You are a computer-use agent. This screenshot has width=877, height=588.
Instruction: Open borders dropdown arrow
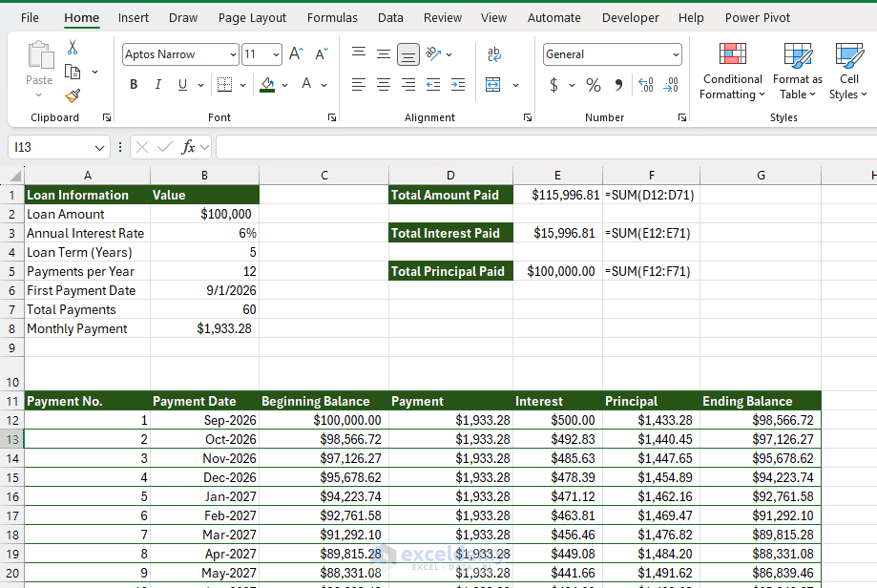tap(242, 85)
